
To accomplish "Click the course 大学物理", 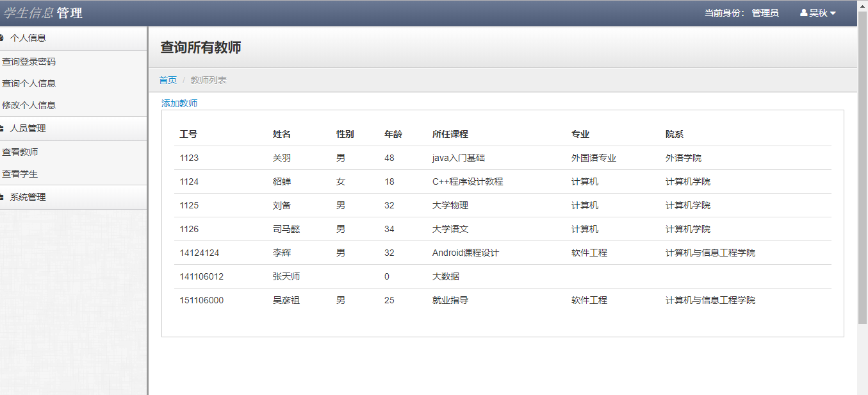I will 450,205.
